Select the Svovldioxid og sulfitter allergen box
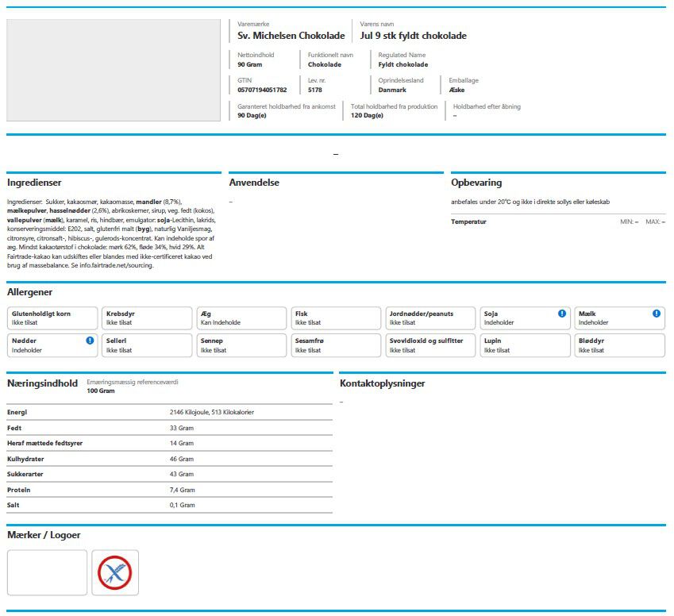Screen dimensions: 674x616 (x=431, y=345)
